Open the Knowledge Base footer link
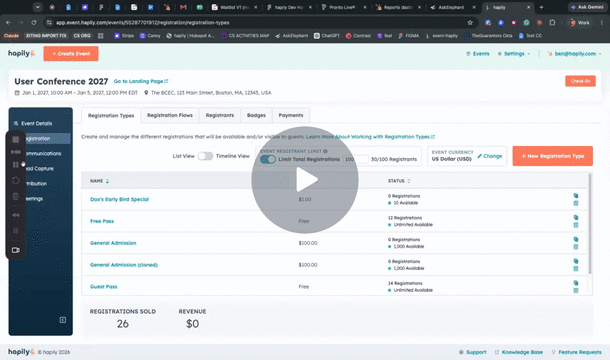Screen dimensions: 610x360 tap(519, 352)
